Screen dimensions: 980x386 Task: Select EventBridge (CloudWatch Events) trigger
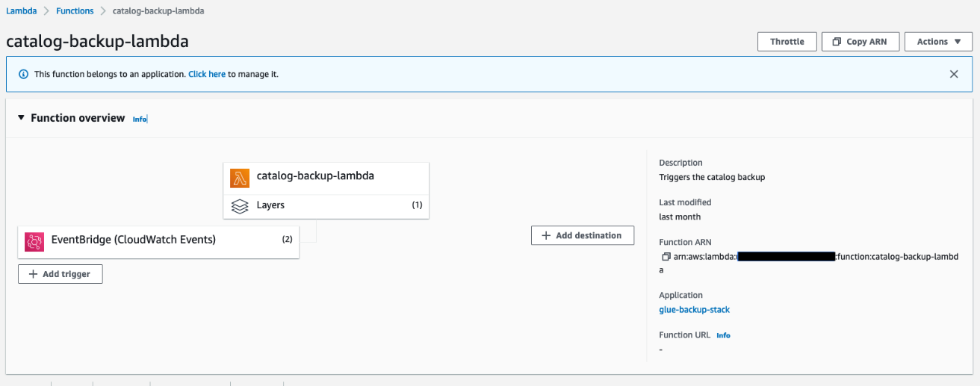[158, 242]
